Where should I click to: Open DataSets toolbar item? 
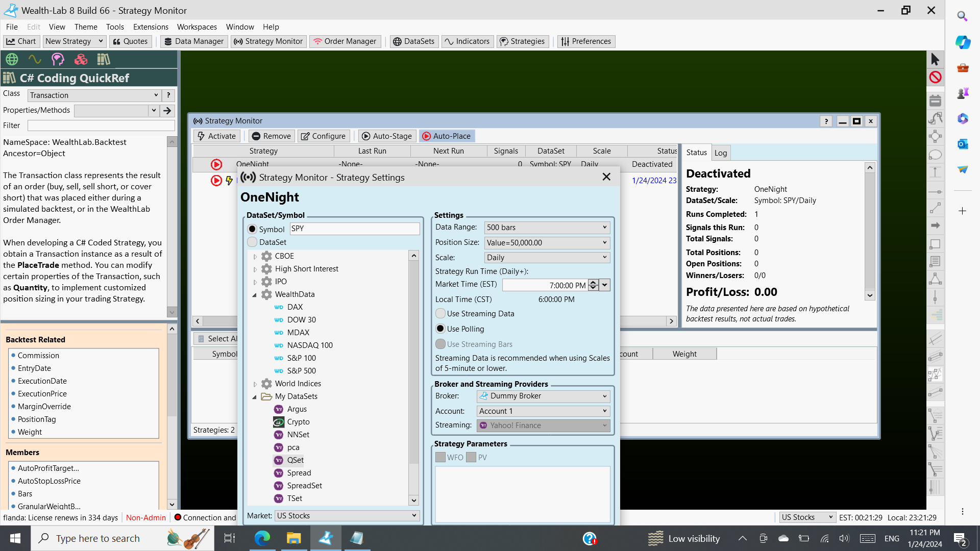tap(413, 41)
